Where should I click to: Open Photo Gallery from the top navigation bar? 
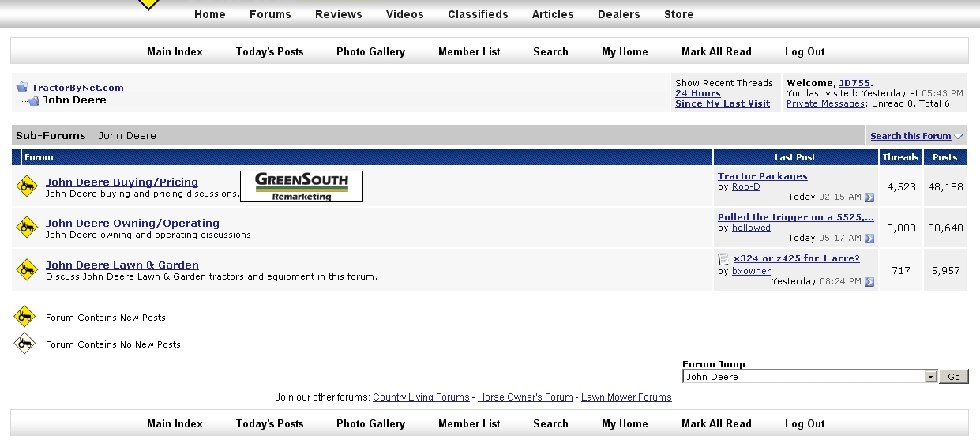(x=370, y=51)
